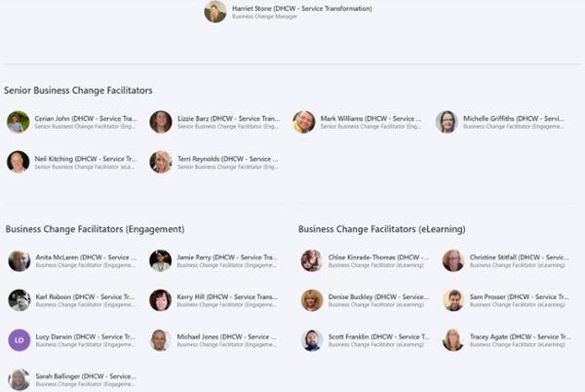Click Denise Buckley's profile photo
This screenshot has width=585, height=392.
click(312, 300)
